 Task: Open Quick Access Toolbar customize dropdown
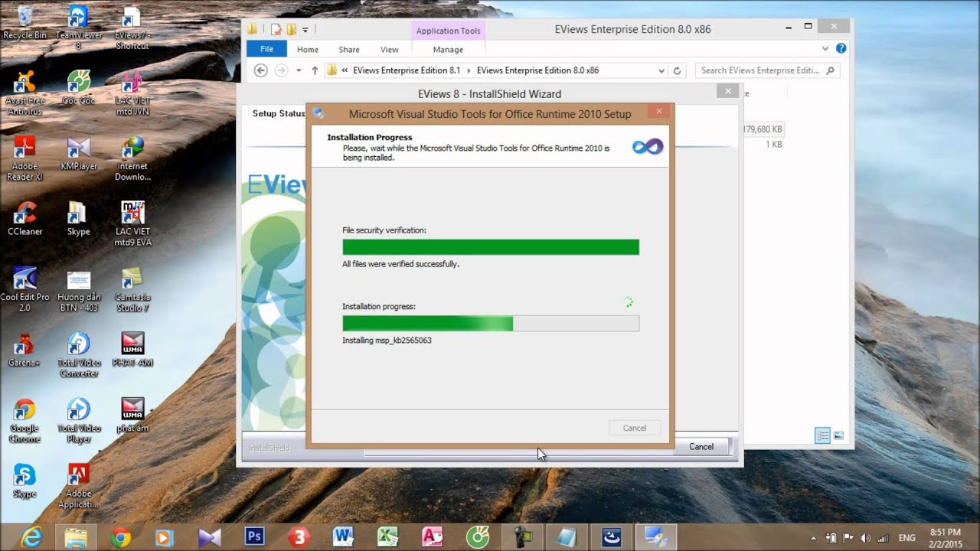pos(305,30)
